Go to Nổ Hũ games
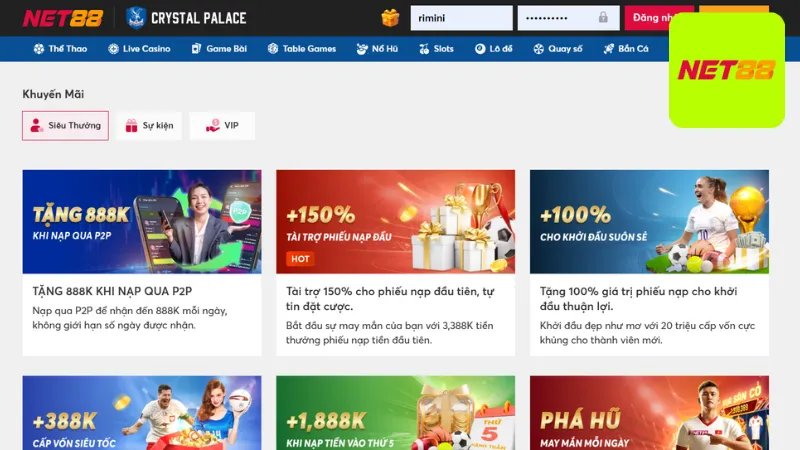This screenshot has height=450, width=800. 377,49
